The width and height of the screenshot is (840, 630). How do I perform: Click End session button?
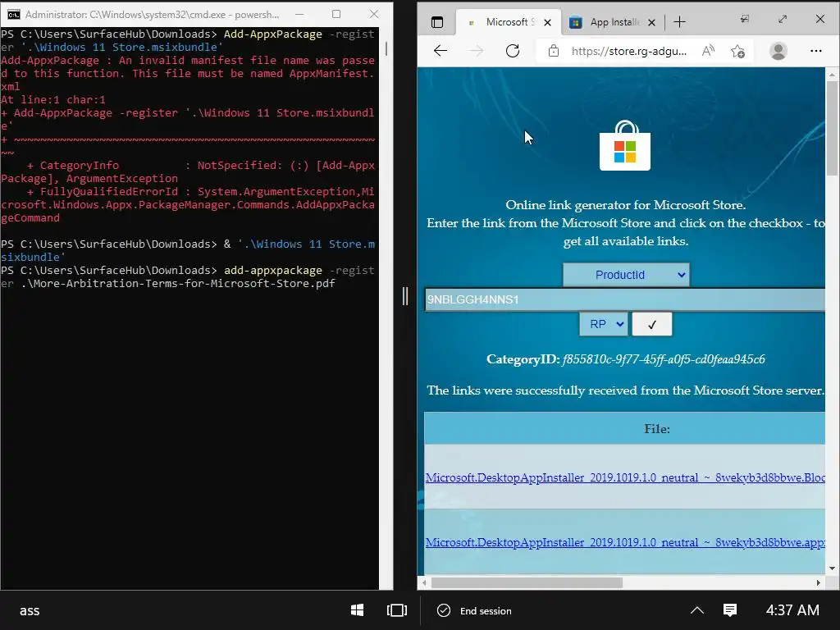coord(475,610)
